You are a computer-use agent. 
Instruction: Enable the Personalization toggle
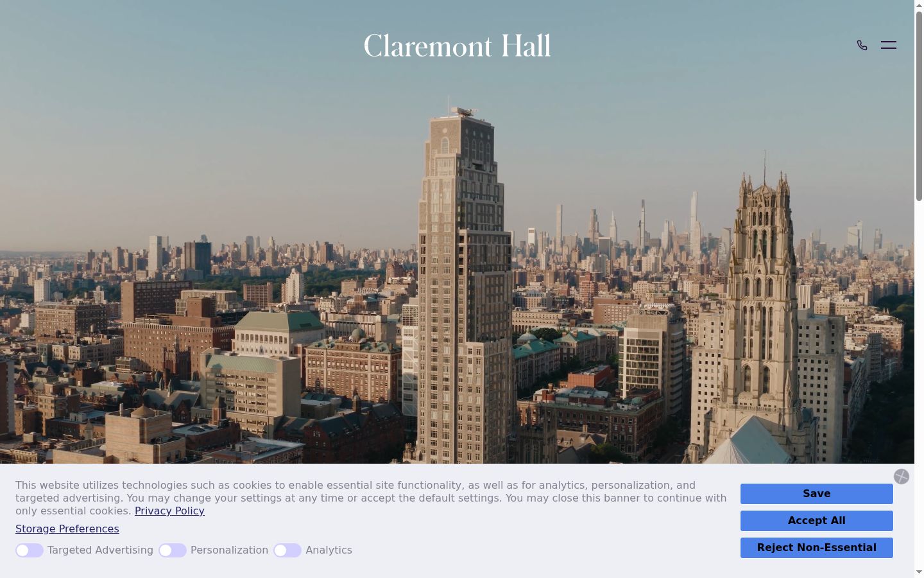pos(173,550)
